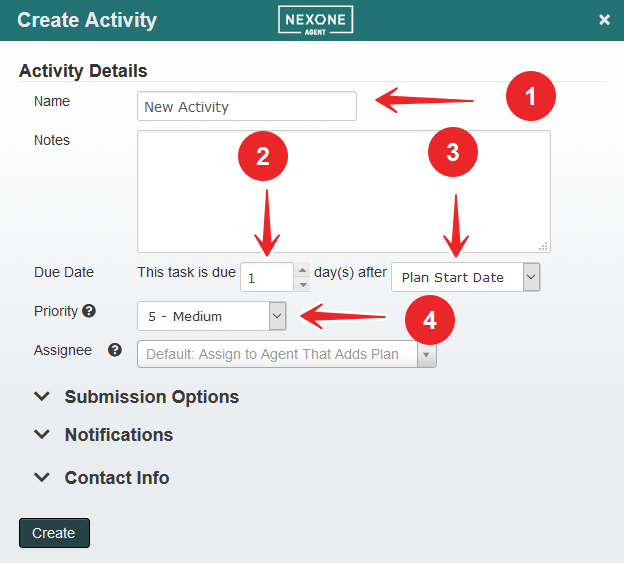This screenshot has height=563, width=624.
Task: Open the Priority 5 - Medium dropdown
Action: 277,316
